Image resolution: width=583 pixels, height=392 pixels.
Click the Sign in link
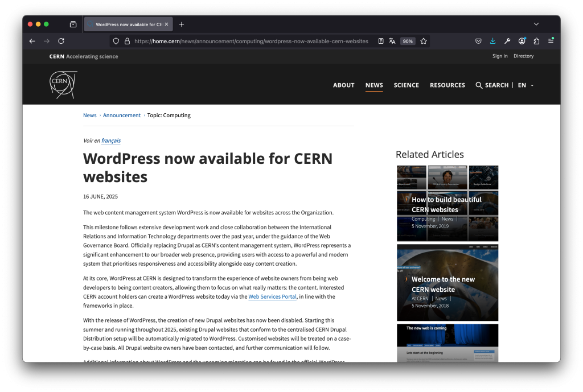[x=500, y=56]
